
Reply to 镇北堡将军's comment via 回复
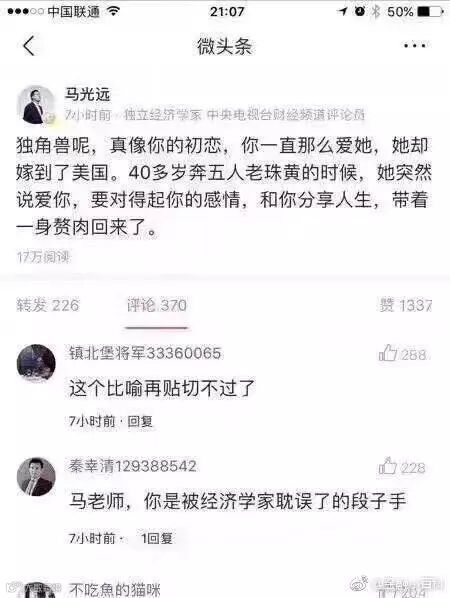point(140,421)
